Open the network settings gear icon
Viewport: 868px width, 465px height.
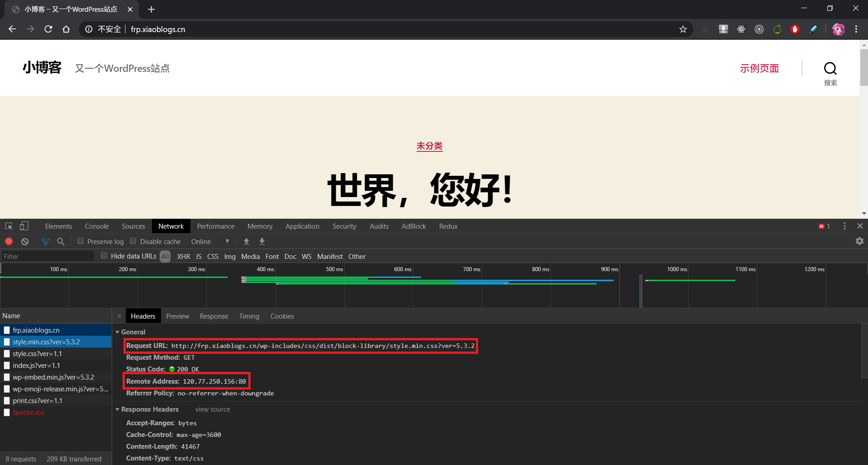click(859, 241)
